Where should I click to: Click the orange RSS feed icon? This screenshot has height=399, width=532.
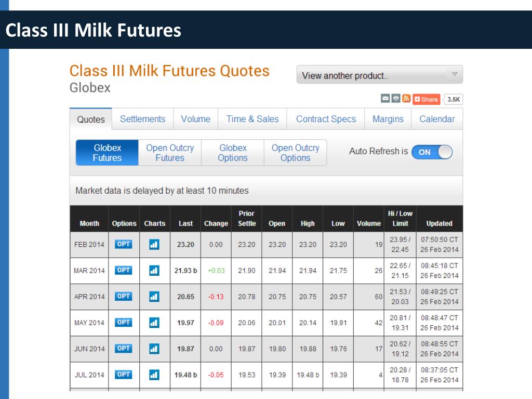point(406,98)
